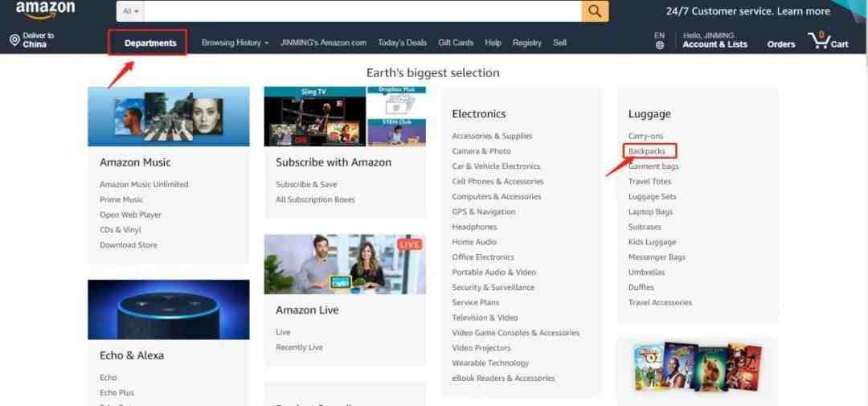Screen dimensions: 868x406
Task: Open Accessories & Supplies under Electronics
Action: [x=492, y=136]
